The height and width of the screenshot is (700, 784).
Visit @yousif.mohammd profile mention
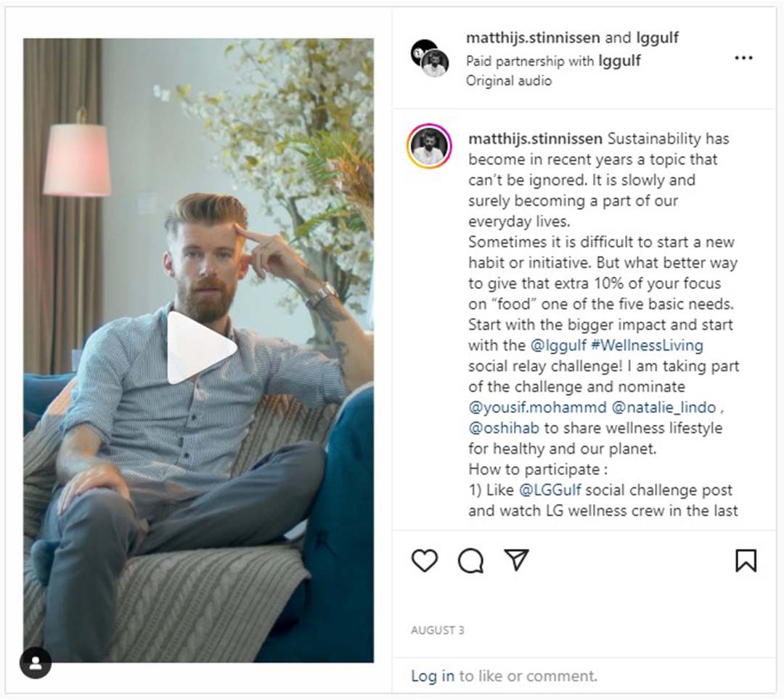[537, 407]
